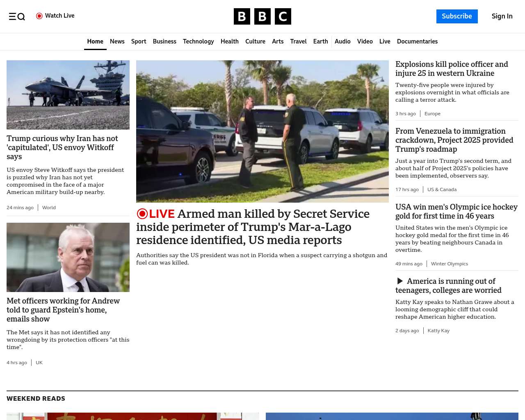Select Technology in the navigation bar
This screenshot has width=525, height=420.
(198, 41)
